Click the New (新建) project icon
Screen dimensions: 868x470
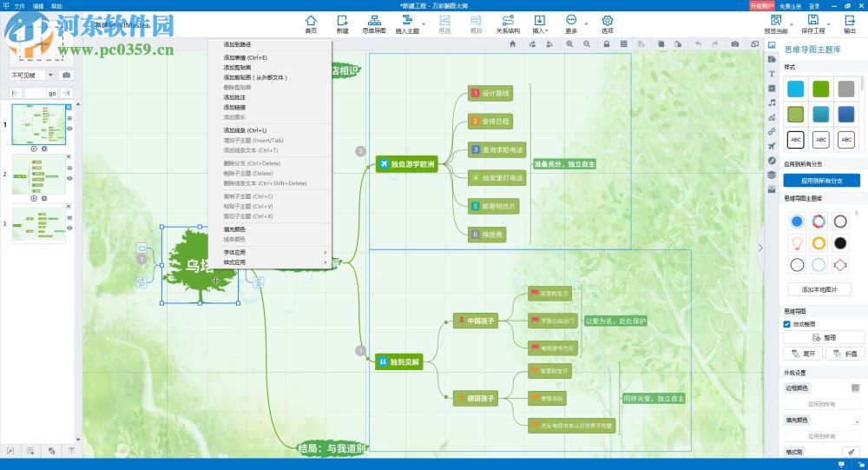coord(343,23)
